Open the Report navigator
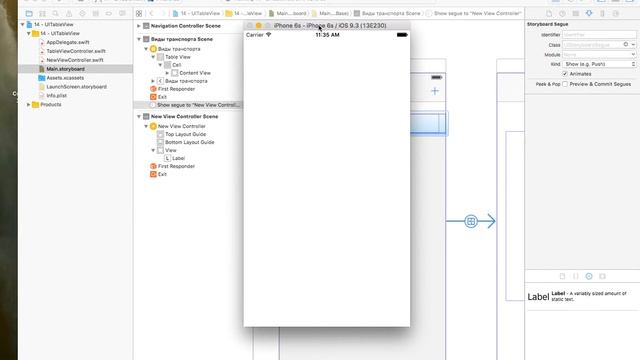 [122, 13]
